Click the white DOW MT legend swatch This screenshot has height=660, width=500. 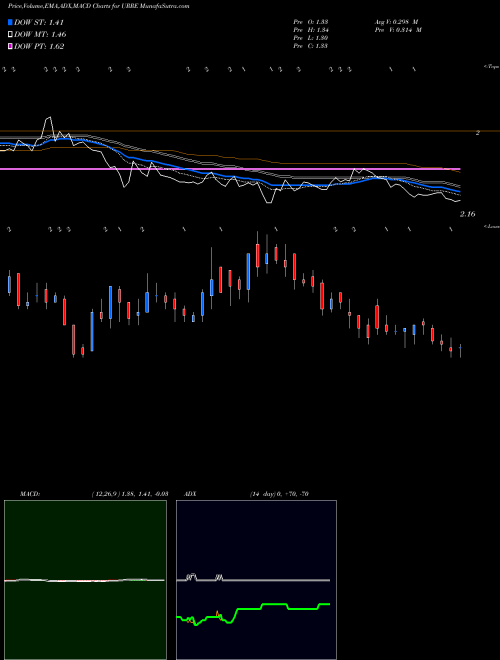(x=11, y=35)
